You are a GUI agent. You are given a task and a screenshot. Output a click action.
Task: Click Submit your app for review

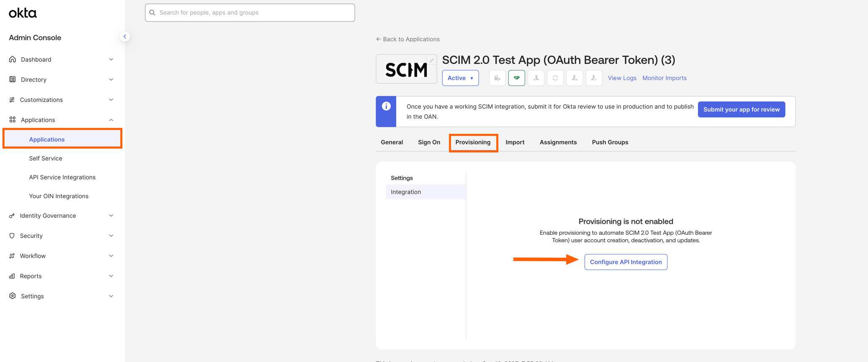[741, 110]
